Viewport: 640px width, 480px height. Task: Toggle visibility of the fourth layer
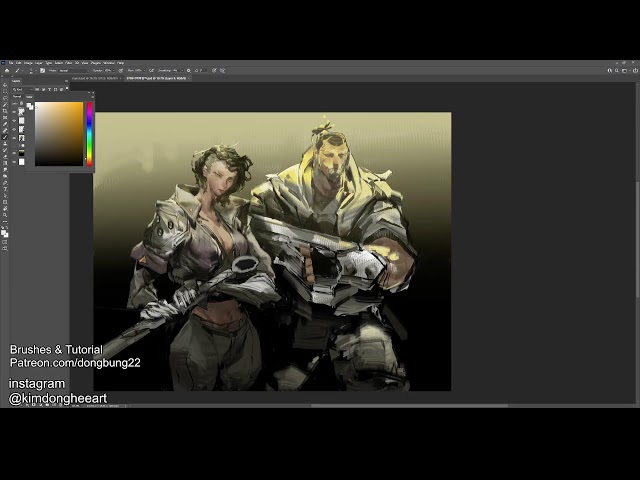(14, 138)
